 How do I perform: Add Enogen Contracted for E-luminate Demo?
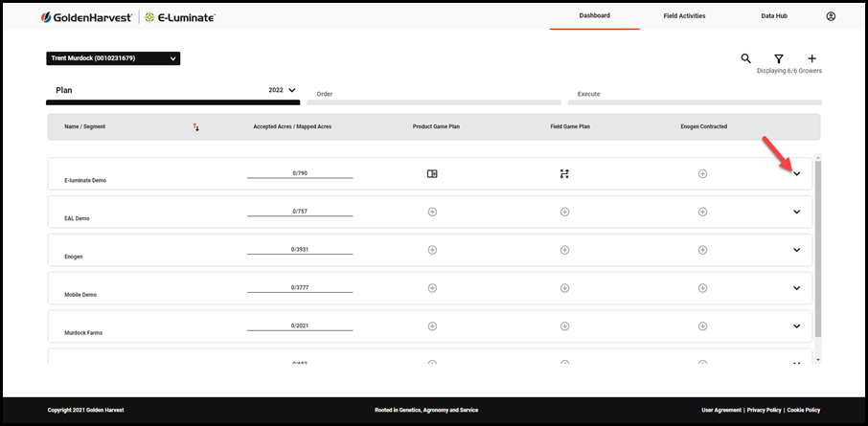tap(702, 173)
